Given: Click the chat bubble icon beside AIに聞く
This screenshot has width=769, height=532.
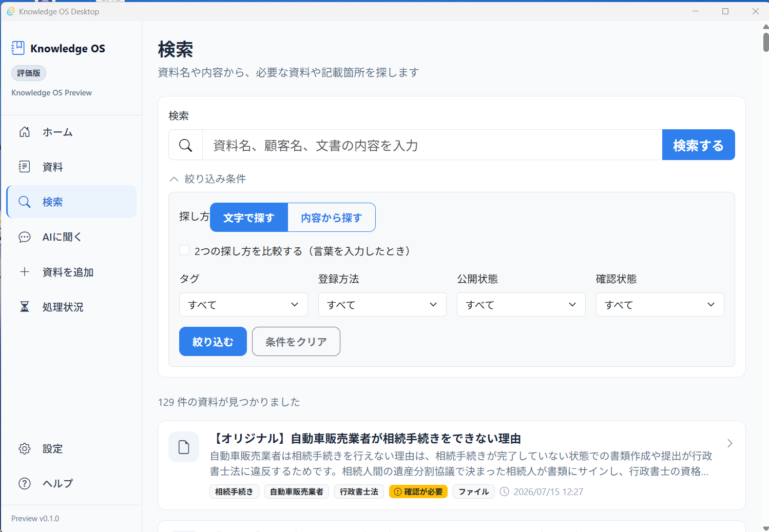Looking at the screenshot, I should click(25, 237).
